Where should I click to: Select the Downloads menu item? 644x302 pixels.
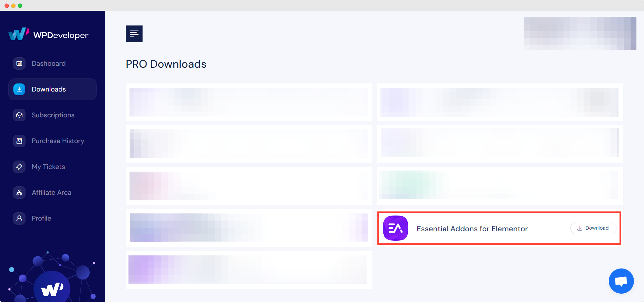coord(52,89)
